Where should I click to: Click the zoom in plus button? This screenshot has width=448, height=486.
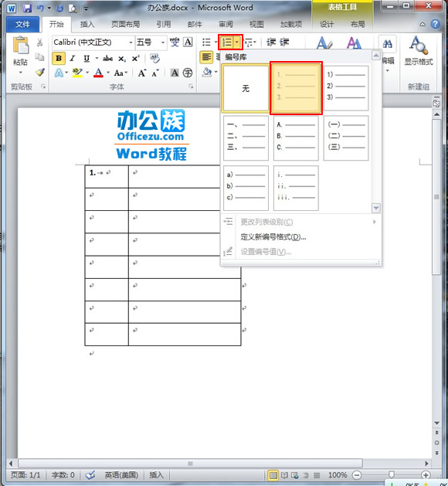click(x=426, y=474)
